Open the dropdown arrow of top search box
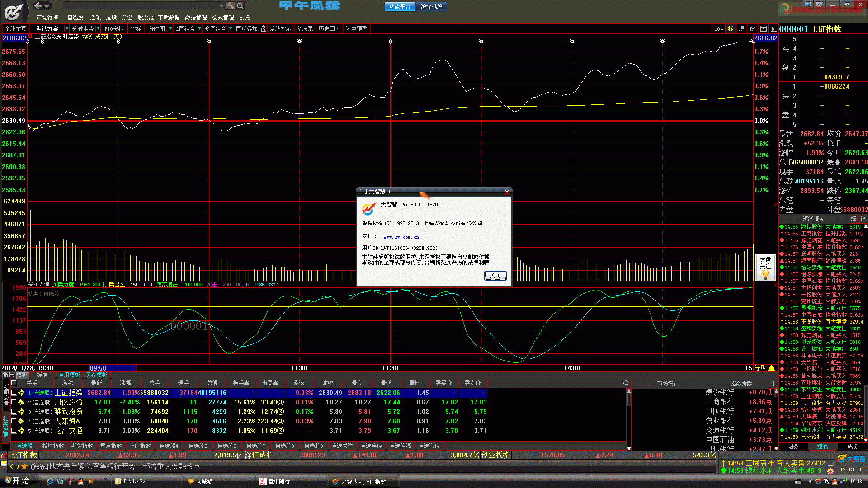Viewport: 868px width, 488px height. [221, 6]
